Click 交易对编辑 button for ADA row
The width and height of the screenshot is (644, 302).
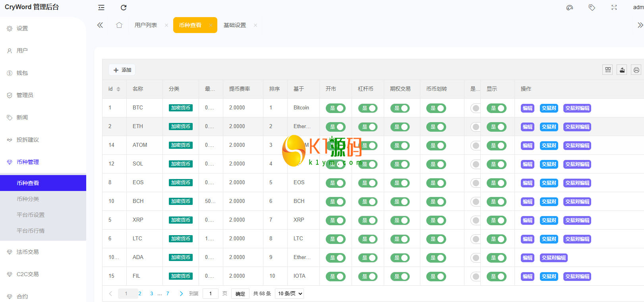point(554,258)
